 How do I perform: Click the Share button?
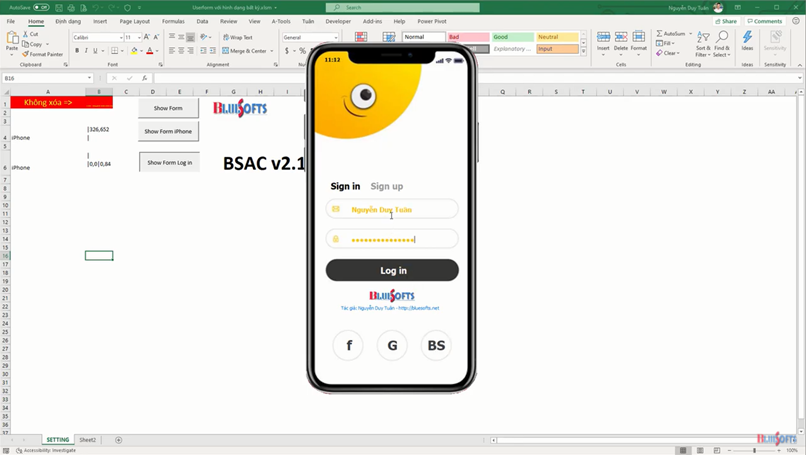[726, 22]
